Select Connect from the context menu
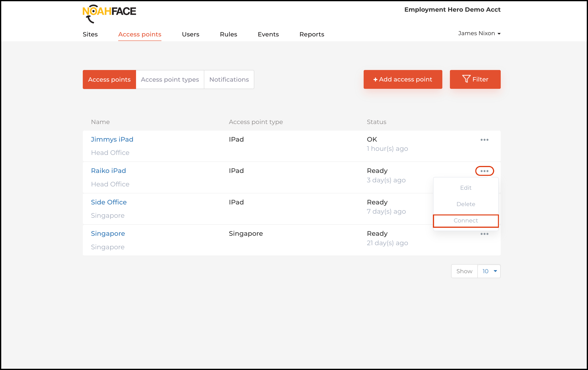Viewport: 588px width, 370px height. coord(466,220)
